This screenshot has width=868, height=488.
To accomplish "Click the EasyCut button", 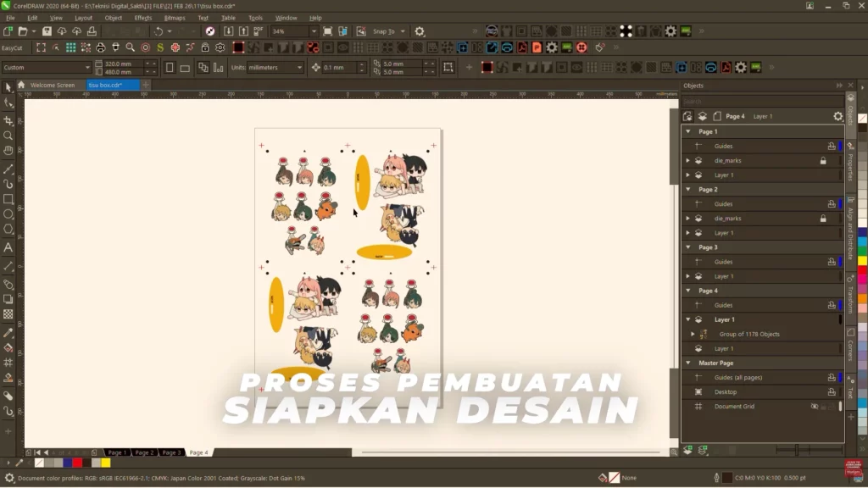I will (12, 47).
